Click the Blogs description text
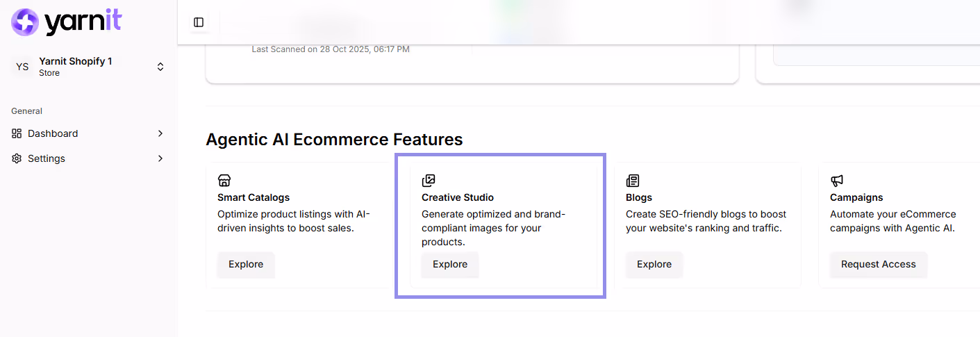The height and width of the screenshot is (337, 980). tap(706, 221)
